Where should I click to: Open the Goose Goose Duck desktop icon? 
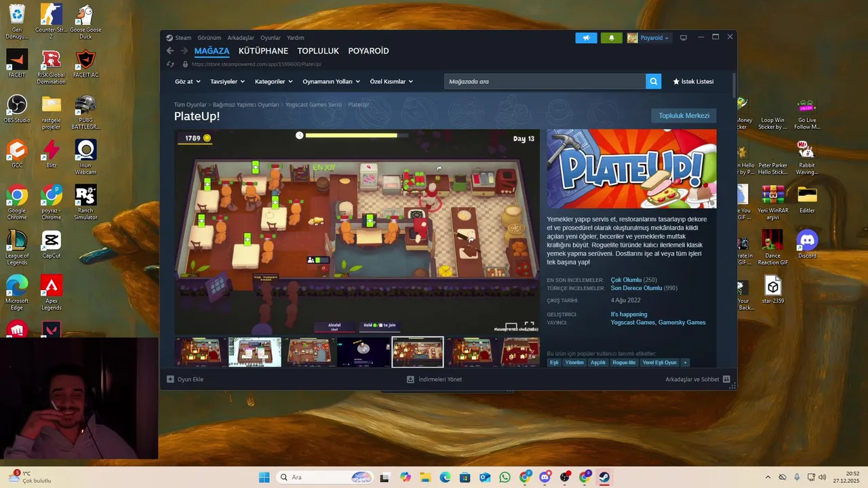click(x=85, y=22)
